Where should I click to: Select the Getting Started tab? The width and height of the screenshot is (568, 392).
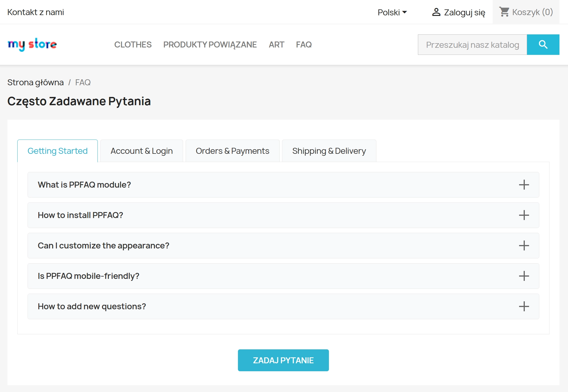pos(57,151)
